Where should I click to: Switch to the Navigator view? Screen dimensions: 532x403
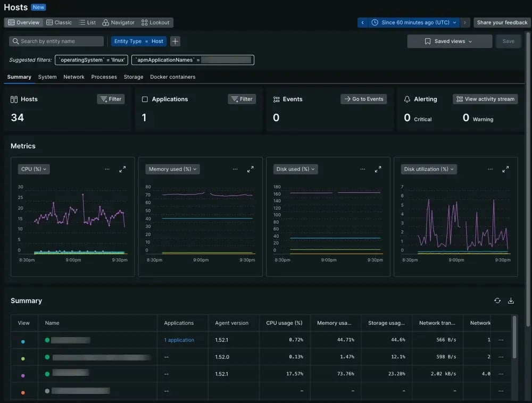point(118,22)
